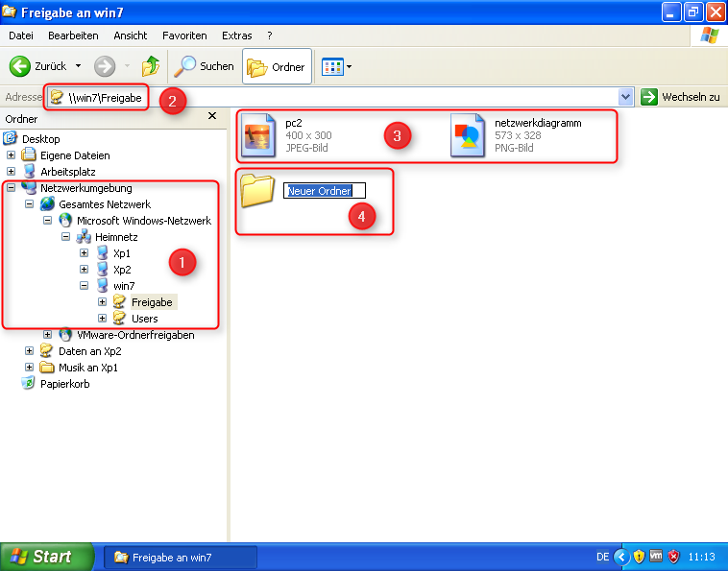728x571 pixels.
Task: Select the win7 computer icon
Action: [102, 285]
